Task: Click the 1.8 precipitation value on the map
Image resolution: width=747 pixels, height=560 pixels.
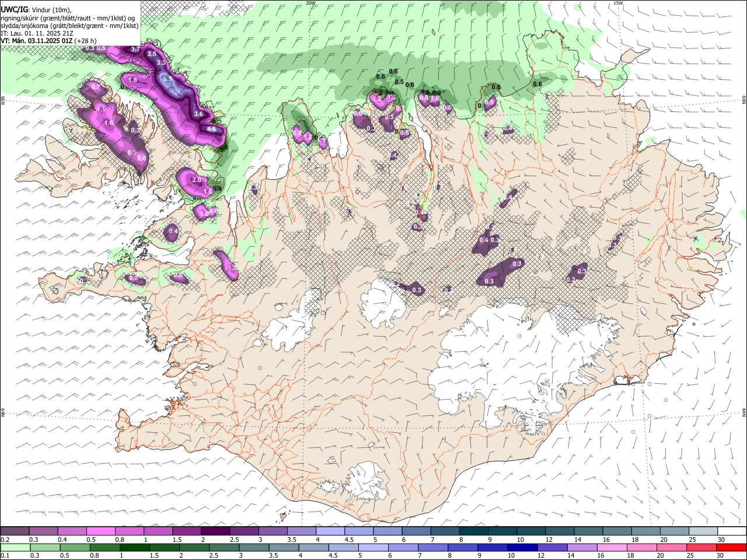Action: 132,80
